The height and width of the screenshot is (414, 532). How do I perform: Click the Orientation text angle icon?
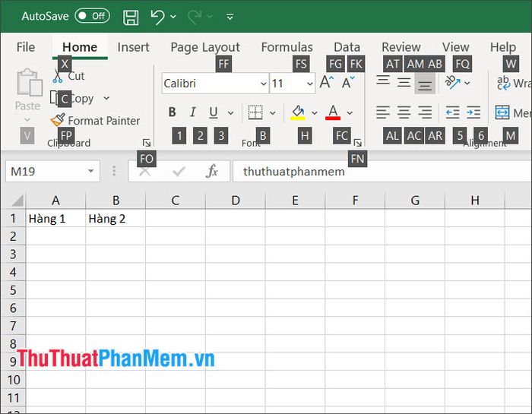[x=453, y=82]
